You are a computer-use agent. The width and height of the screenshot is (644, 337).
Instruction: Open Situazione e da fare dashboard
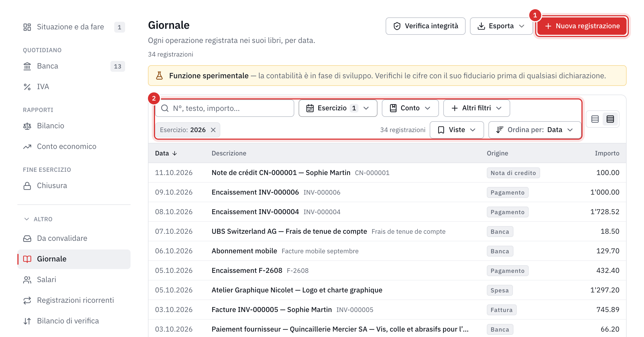(x=74, y=27)
